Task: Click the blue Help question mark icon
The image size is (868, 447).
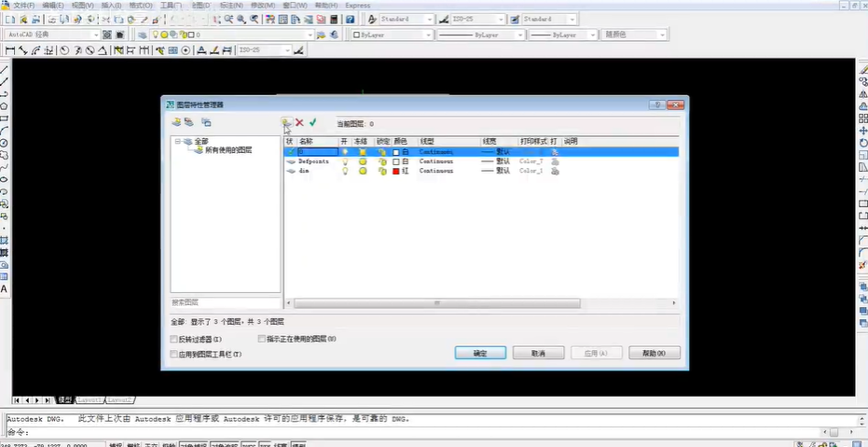Action: (x=350, y=20)
